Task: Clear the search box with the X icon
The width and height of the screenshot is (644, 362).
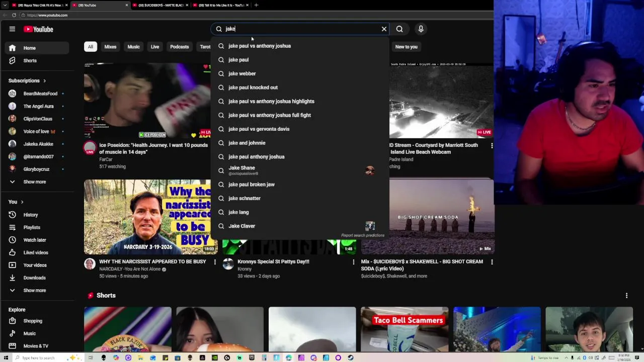Action: click(384, 29)
